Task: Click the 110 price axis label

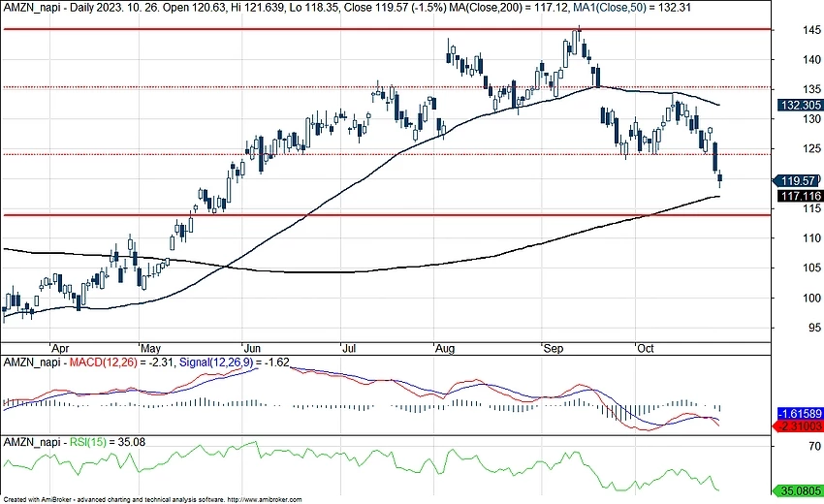Action: pyautogui.click(x=811, y=238)
